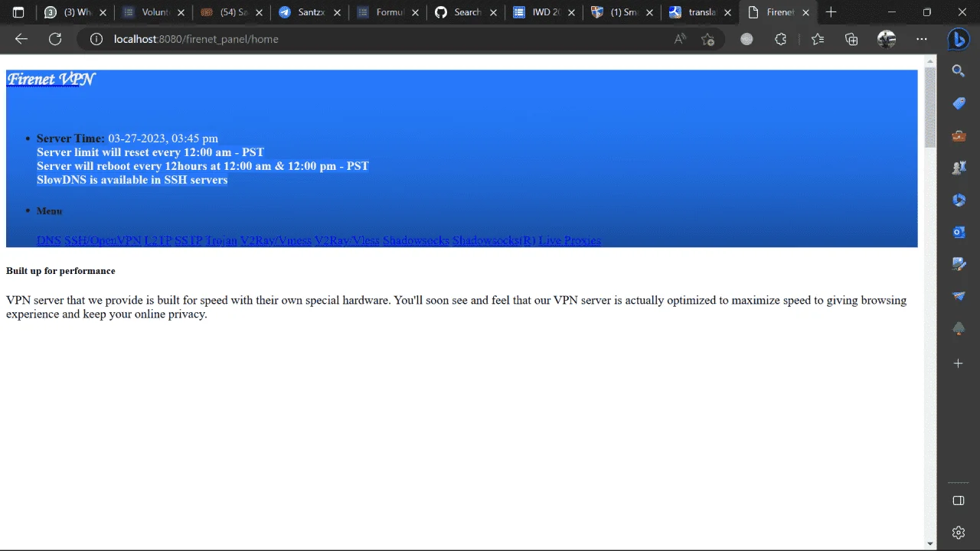Click 'Built up for performance' heading

(x=60, y=271)
